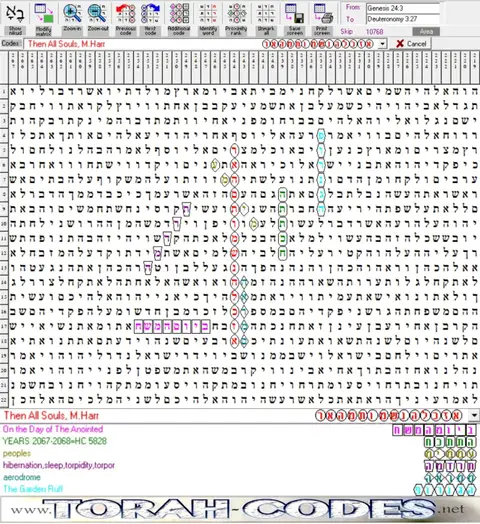Select 'YEARS 2067-2068=HC 5828' entry
This screenshot has width=480, height=524.
54,441
